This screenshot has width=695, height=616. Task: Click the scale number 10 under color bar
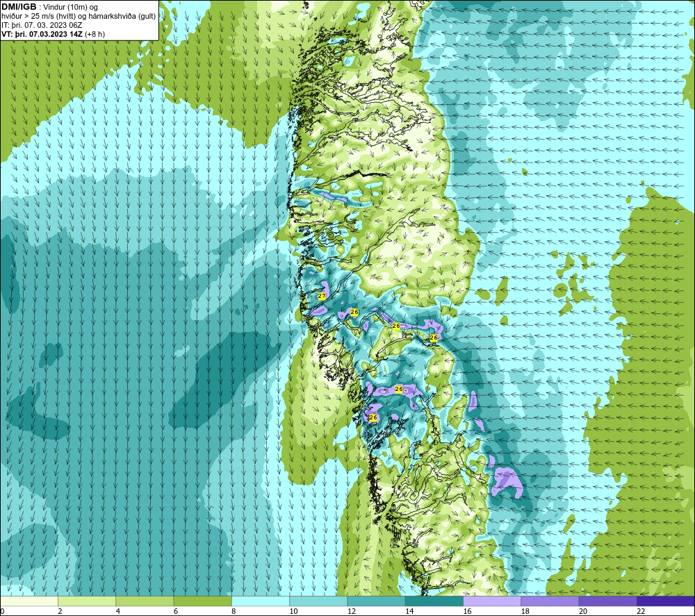coord(294,611)
